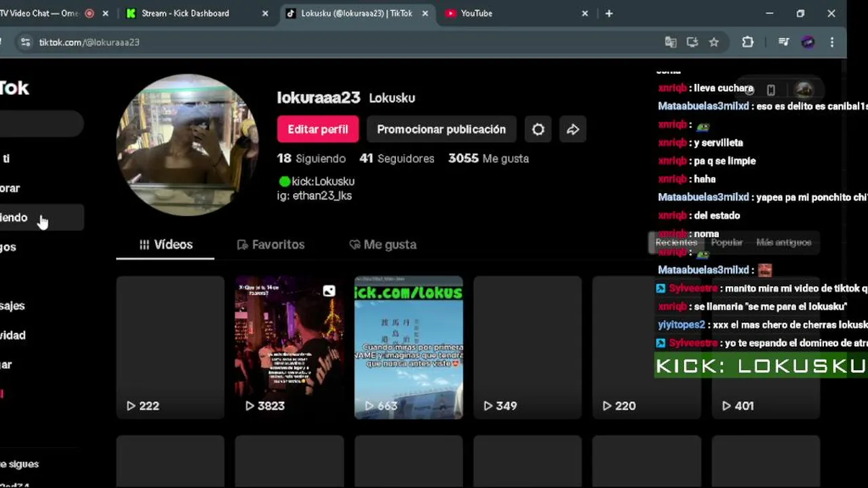Viewport: 868px width, 488px height.
Task: Open the video with 222 views
Action: tap(170, 347)
